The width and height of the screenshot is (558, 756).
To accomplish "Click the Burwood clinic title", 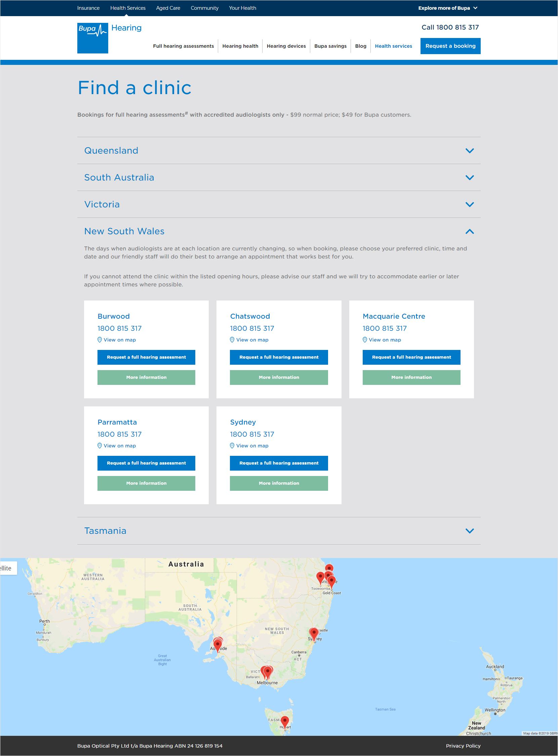I will 114,317.
